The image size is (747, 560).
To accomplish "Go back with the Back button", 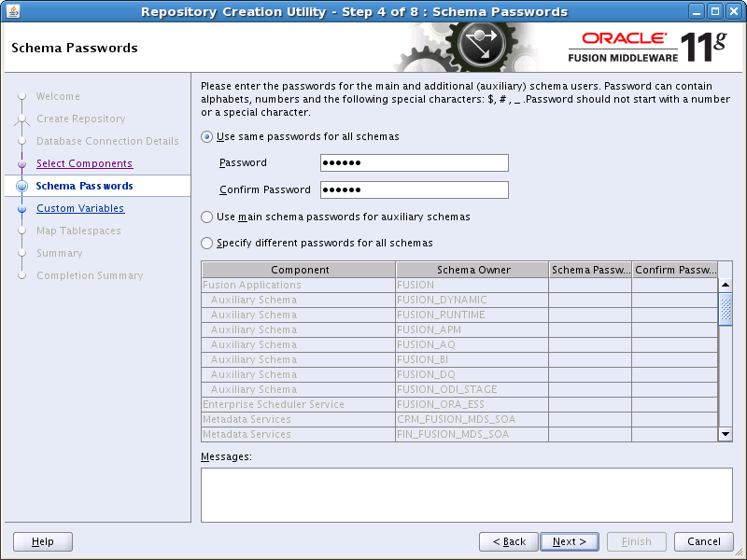I will pos(508,541).
